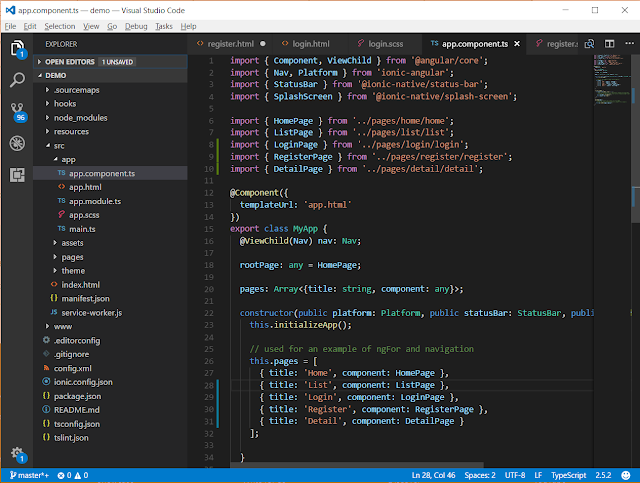This screenshot has height=483, width=640.
Task: Switch to the login.html tab
Action: (310, 44)
